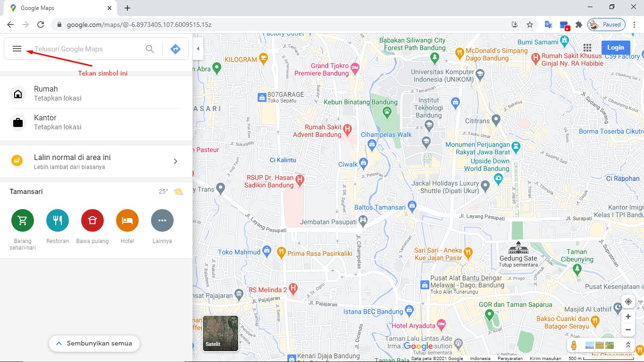Open Chrome extensions puzzle icon
The width and height of the screenshot is (644, 362).
point(579,25)
